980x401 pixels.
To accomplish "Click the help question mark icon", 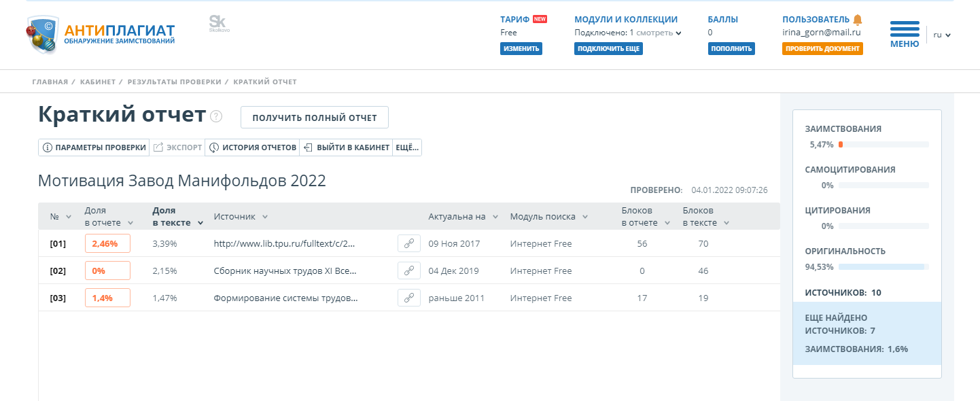I will (216, 116).
